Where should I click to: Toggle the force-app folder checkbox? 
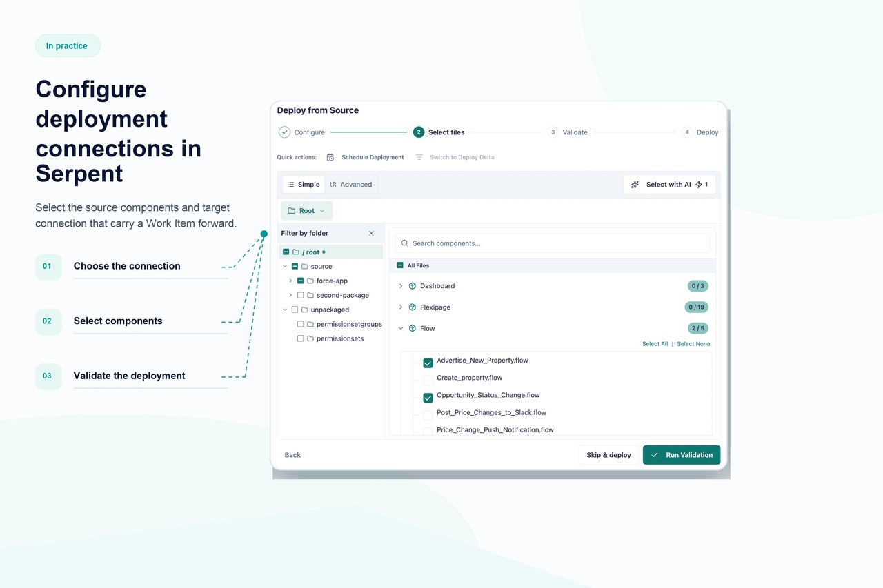pyautogui.click(x=301, y=281)
